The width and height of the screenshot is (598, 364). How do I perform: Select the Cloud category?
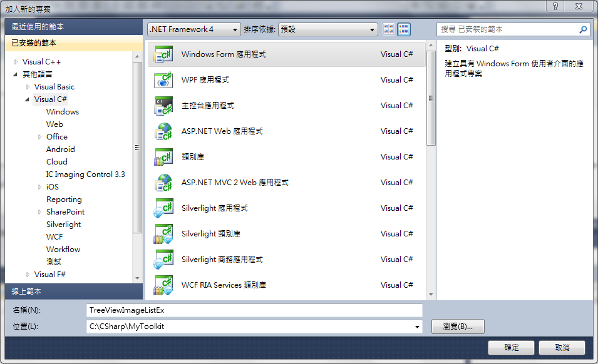click(x=57, y=162)
